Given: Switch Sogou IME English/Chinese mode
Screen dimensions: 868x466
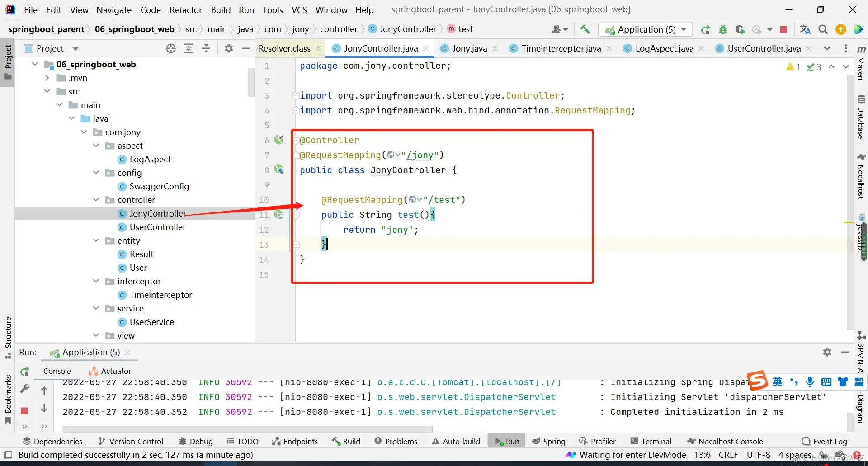Looking at the screenshot, I should 777,382.
